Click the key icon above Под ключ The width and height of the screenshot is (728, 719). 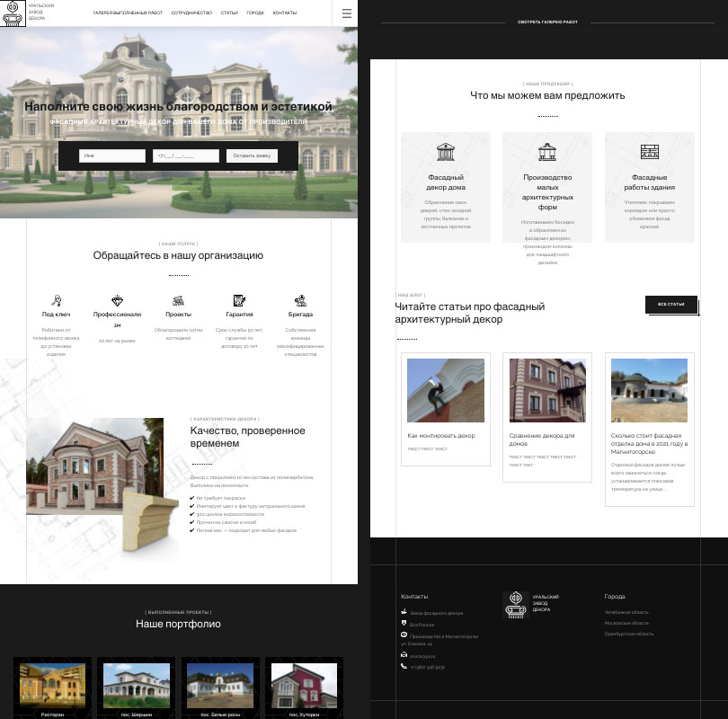[57, 300]
